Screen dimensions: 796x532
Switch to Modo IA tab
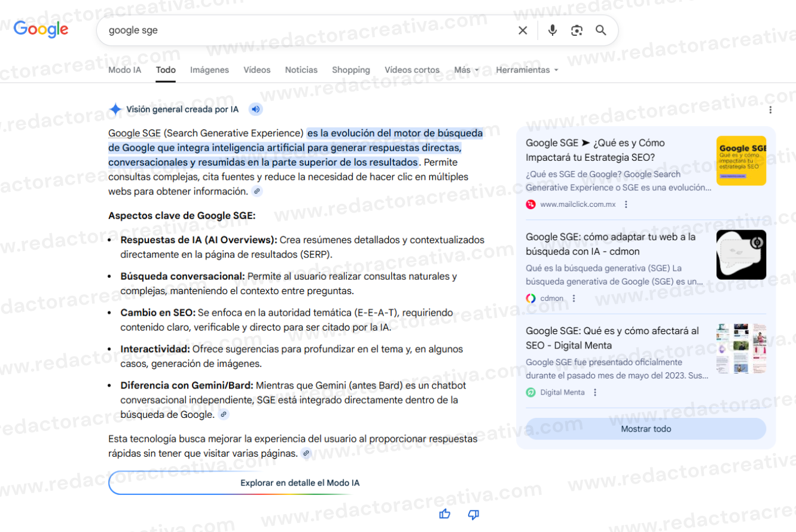click(124, 70)
